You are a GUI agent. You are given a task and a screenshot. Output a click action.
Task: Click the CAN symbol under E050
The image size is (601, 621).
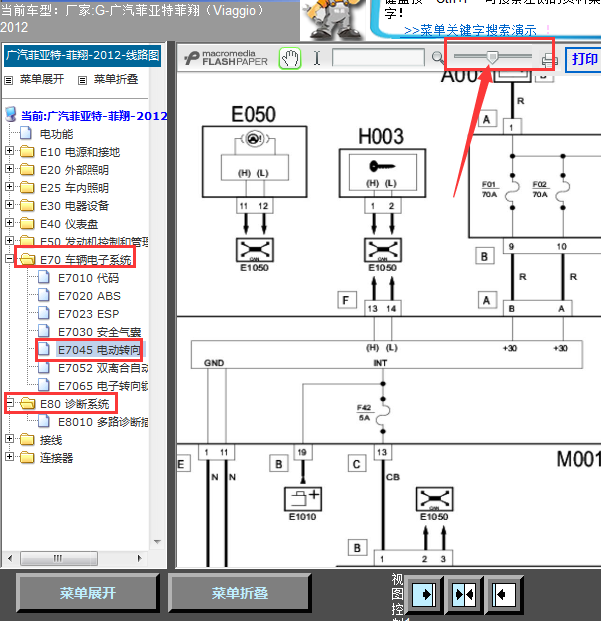[x=255, y=250]
